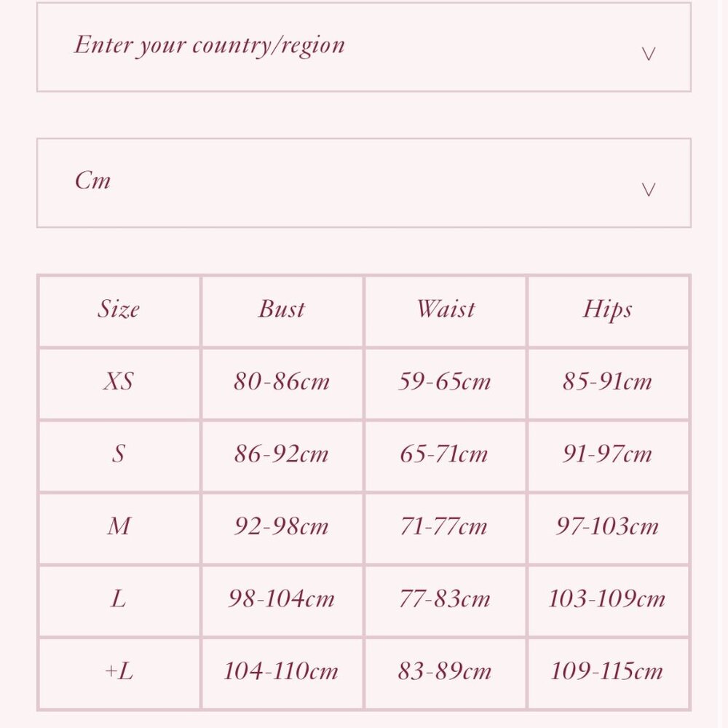Click the +L size row label
This screenshot has height=728, width=728.
click(119, 671)
